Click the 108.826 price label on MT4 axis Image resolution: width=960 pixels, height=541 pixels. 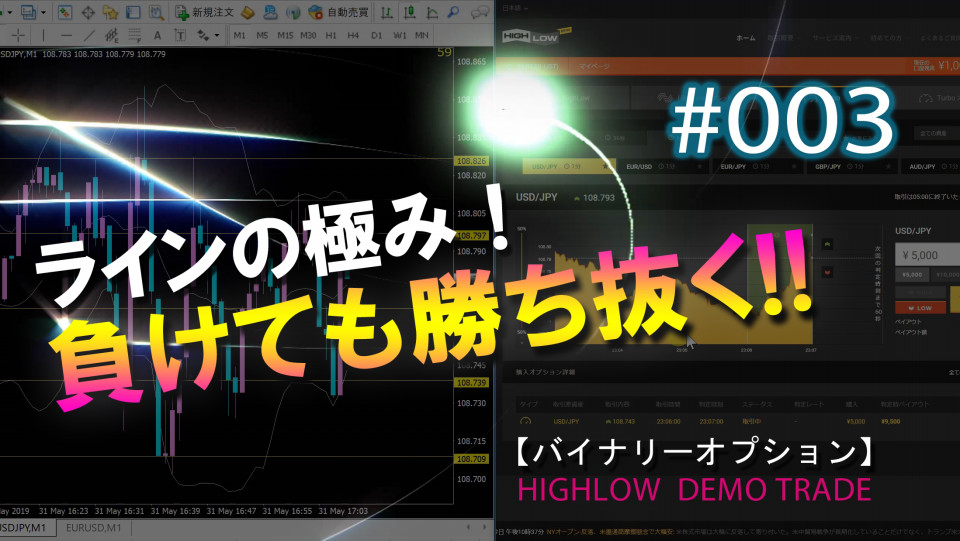(471, 161)
